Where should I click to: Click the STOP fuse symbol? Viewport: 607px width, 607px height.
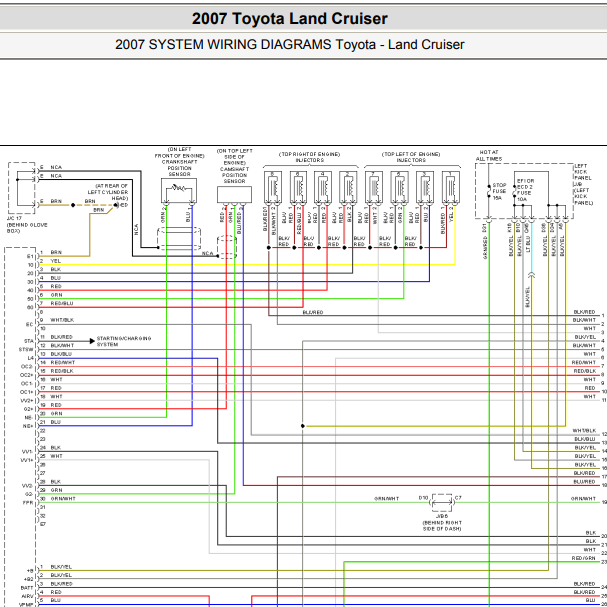tap(489, 192)
